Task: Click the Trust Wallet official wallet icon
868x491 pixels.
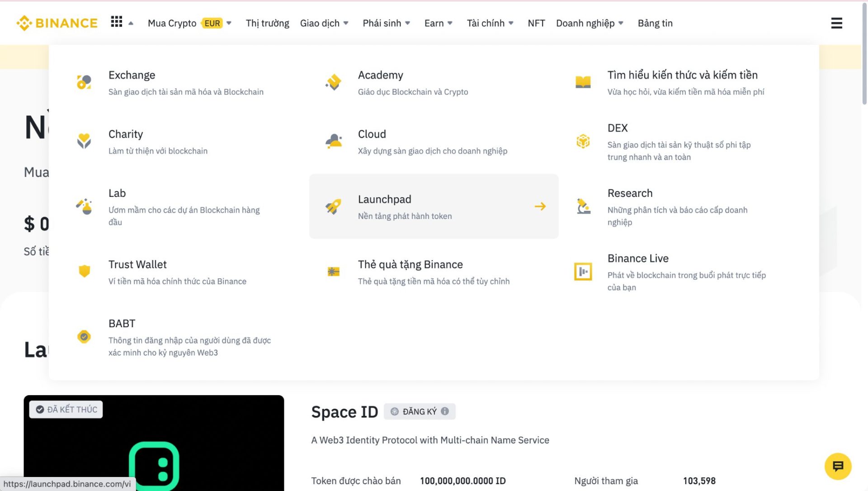Action: 84,272
